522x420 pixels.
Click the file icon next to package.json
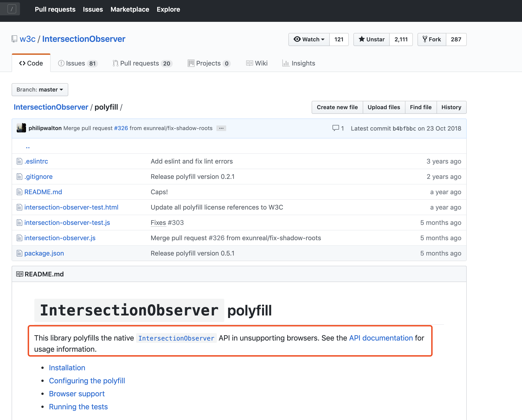[19, 253]
